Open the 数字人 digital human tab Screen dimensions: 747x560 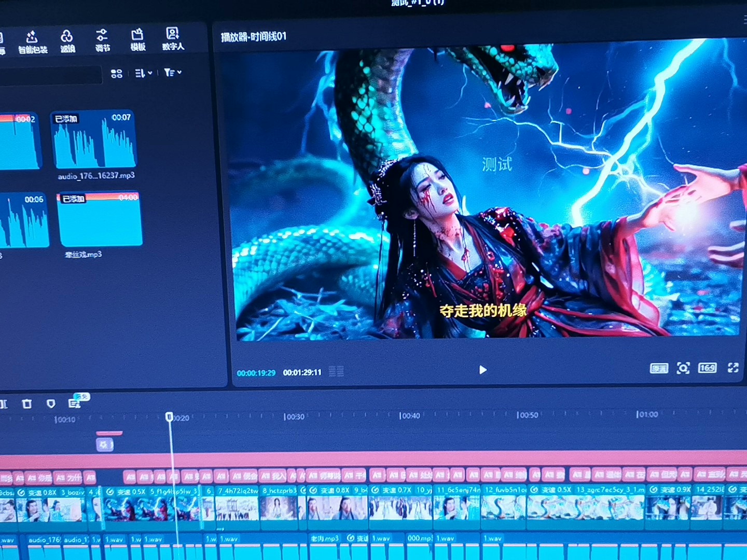[x=173, y=39]
